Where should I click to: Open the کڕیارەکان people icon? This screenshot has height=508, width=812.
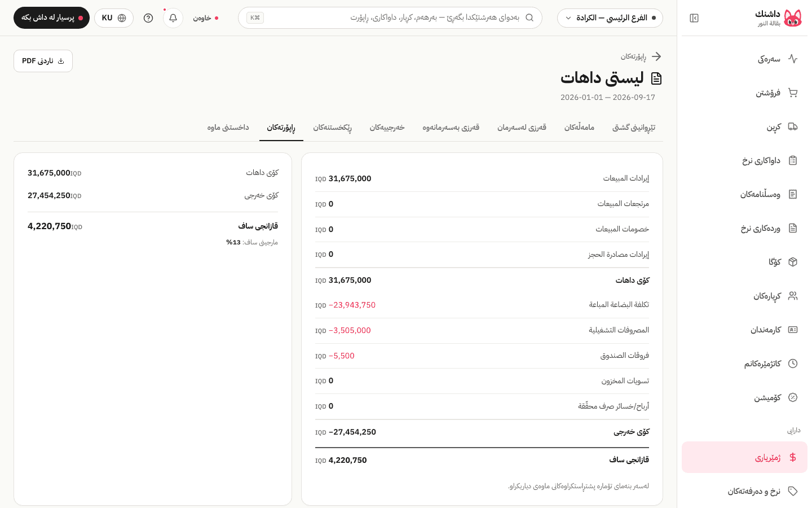click(793, 296)
